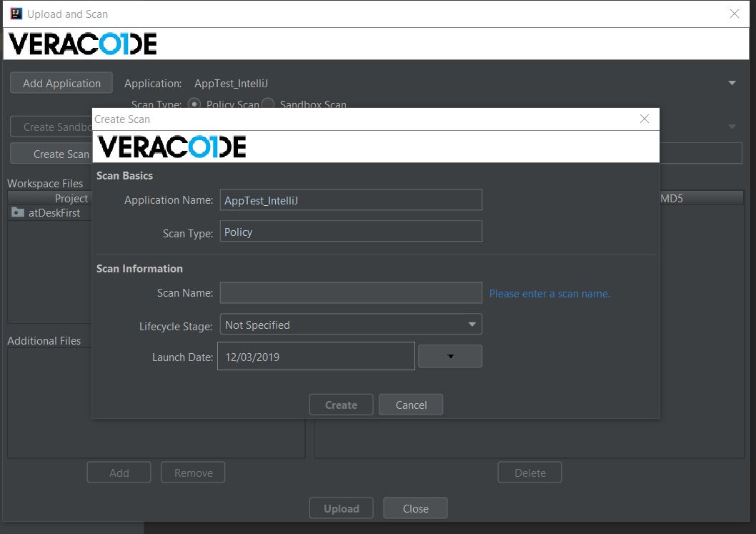Open the Lifecycle Stage dropdown
This screenshot has height=534, width=756.
[x=351, y=325]
